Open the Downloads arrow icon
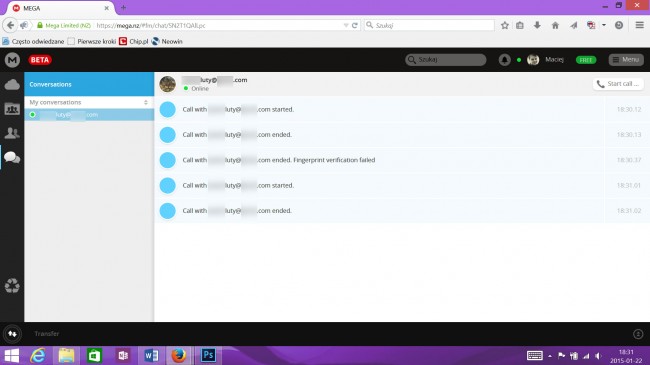Image resolution: width=650 pixels, height=365 pixels. tap(537, 25)
